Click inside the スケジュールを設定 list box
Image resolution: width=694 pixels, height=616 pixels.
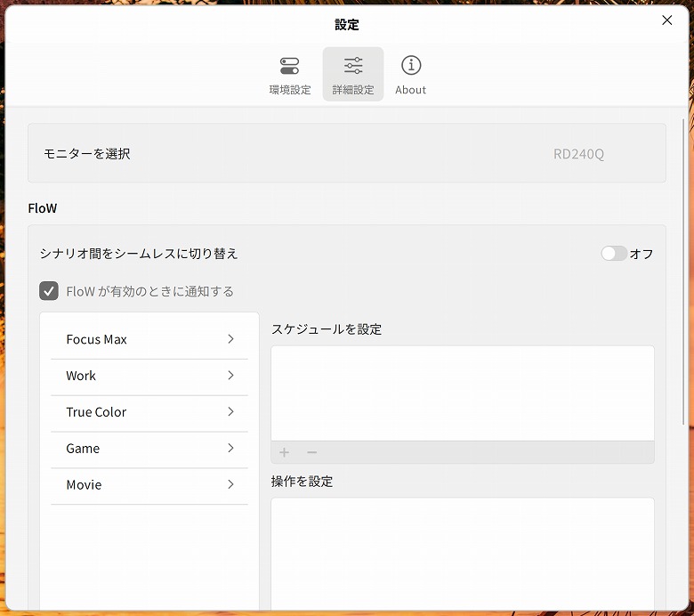[462, 393]
